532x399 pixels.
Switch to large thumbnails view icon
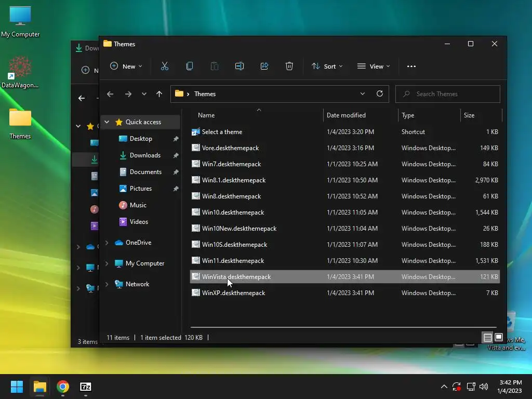[499, 337]
